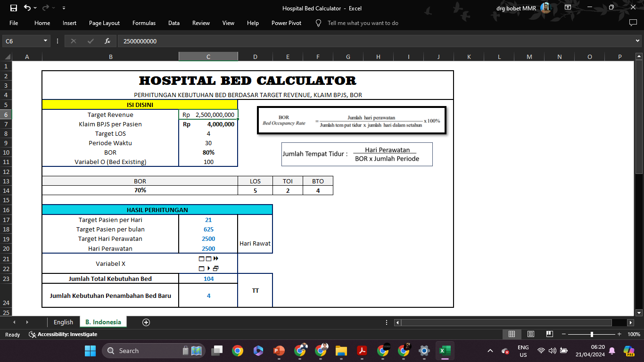
Task: Open Settings gear from the taskbar
Action: click(x=424, y=351)
